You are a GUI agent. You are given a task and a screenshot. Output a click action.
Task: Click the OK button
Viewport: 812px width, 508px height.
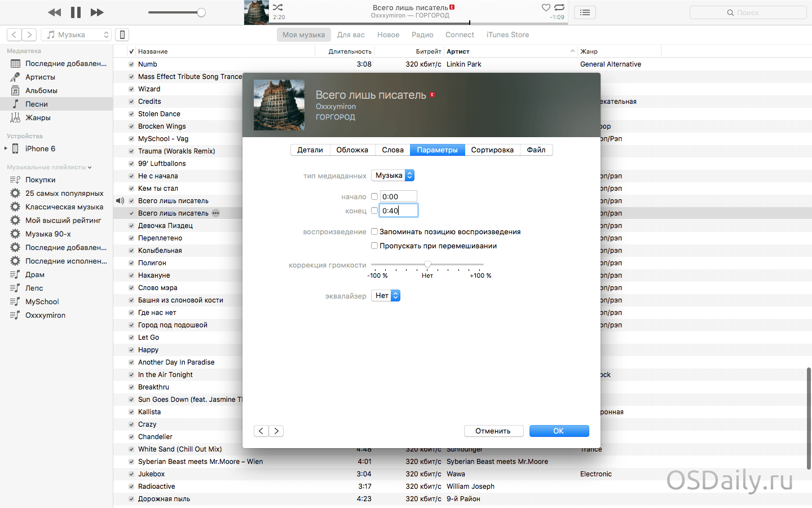[559, 431]
